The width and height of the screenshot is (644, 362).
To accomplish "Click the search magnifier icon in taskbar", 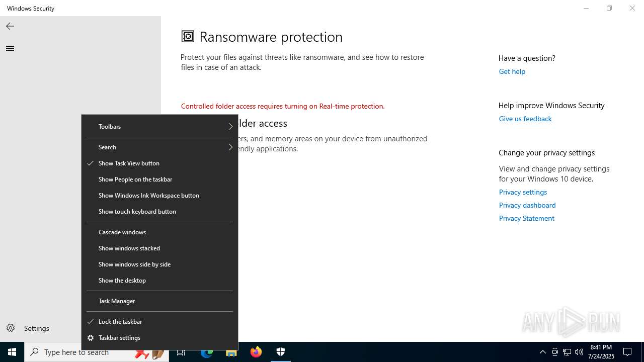I will [35, 352].
